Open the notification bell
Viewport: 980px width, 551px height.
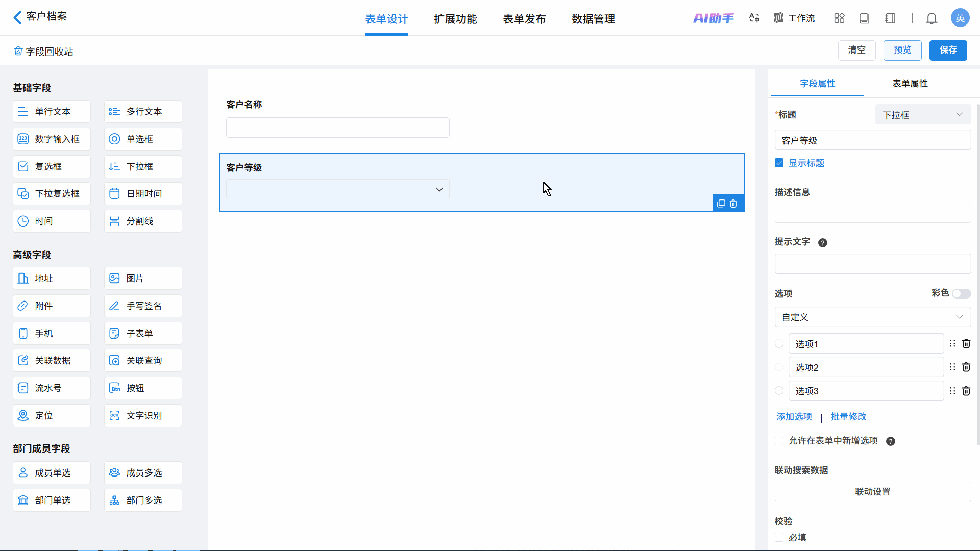click(x=932, y=19)
